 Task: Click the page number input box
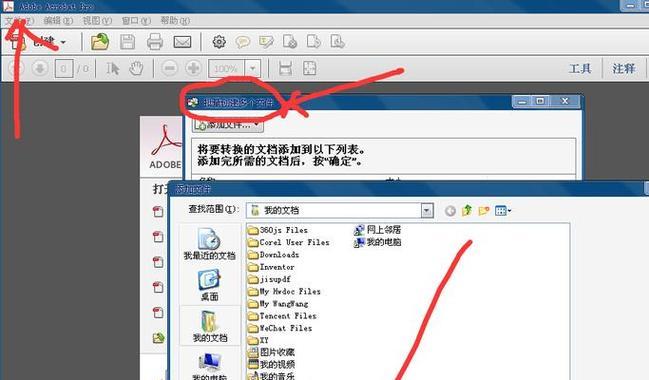coord(64,68)
